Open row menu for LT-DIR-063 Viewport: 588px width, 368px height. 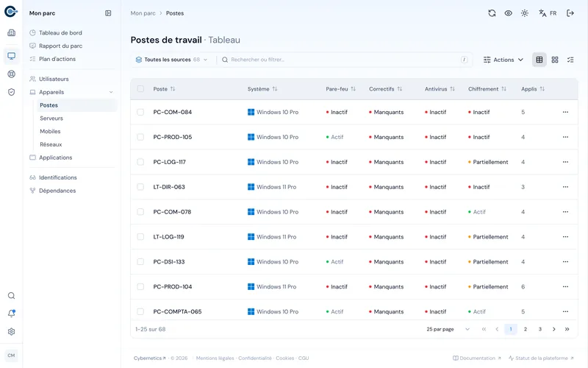[x=565, y=187]
